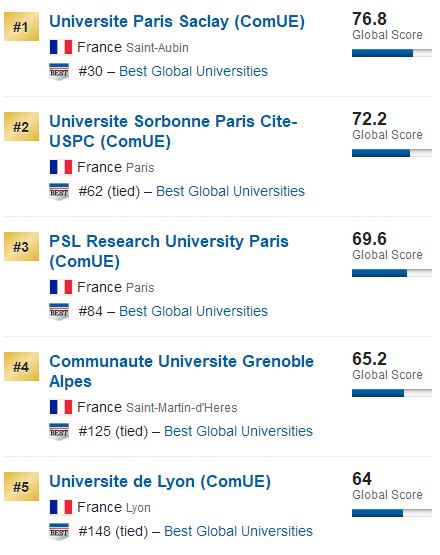Screen dimensions: 440x555
Task: Click Best Global Universities link next to #30
Action: 193,71
